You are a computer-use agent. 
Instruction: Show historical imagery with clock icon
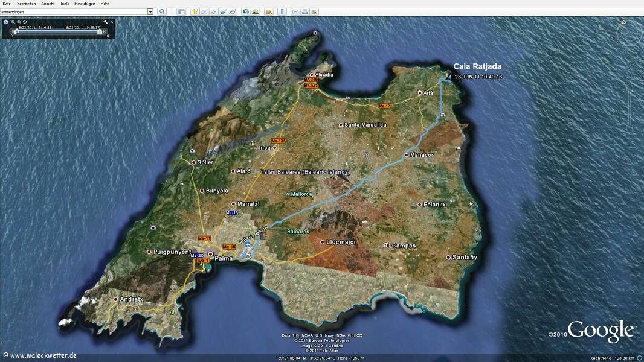[x=246, y=11]
